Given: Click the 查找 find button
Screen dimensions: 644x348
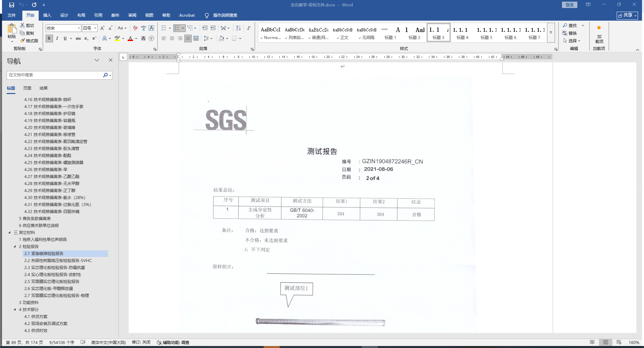Looking at the screenshot, I should coord(570,25).
